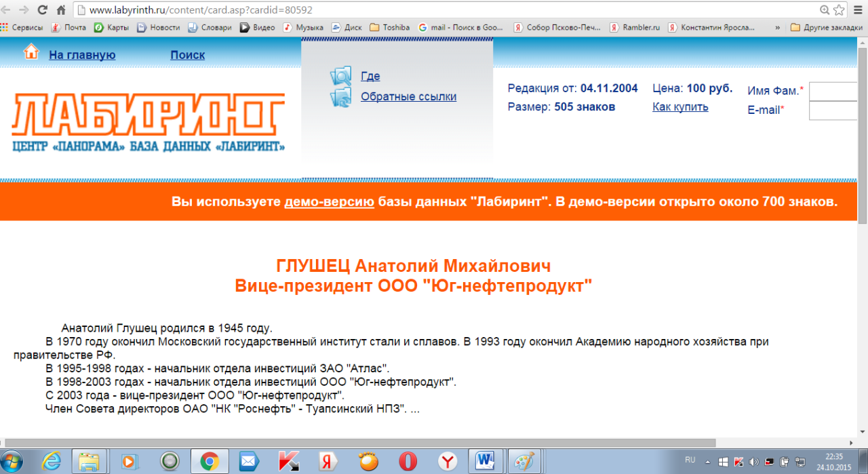Click the vertical scrollbar down arrow
The image size is (868, 474).
point(863,432)
